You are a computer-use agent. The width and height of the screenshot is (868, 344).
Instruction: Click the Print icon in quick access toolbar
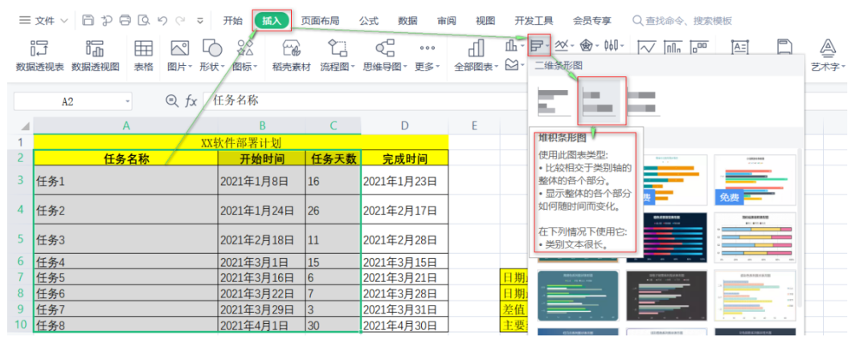point(125,20)
